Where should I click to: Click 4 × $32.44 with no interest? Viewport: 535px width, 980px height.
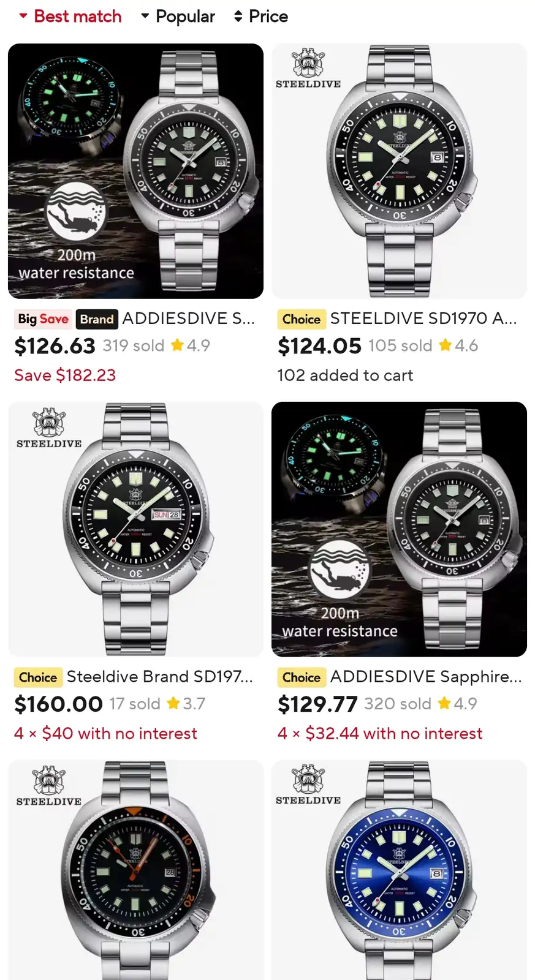[380, 734]
